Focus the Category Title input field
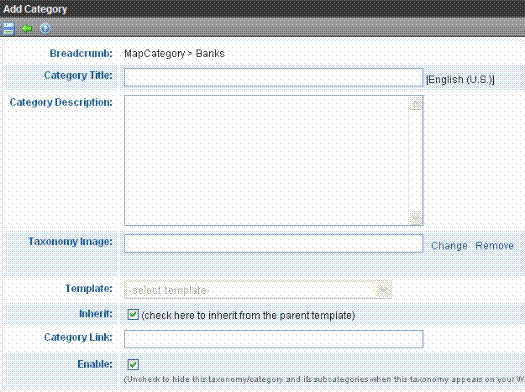 coord(274,78)
